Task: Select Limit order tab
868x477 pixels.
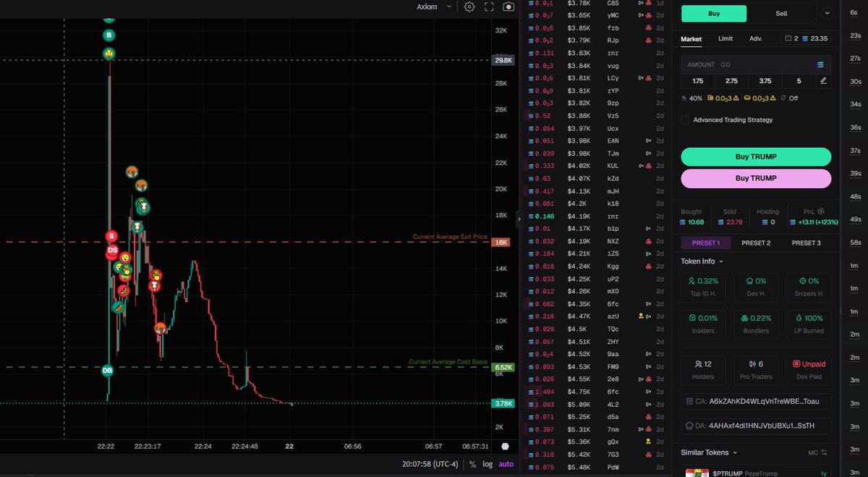Action: coord(726,38)
